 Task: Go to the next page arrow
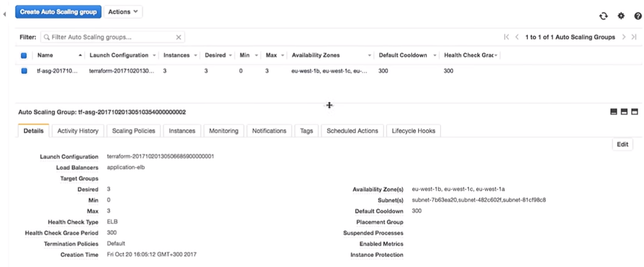(624, 37)
